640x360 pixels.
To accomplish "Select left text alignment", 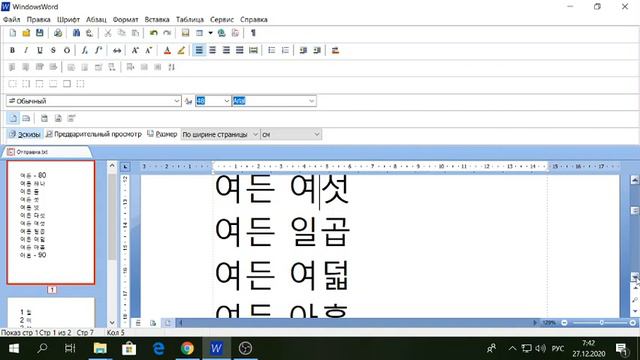I will coord(199,50).
